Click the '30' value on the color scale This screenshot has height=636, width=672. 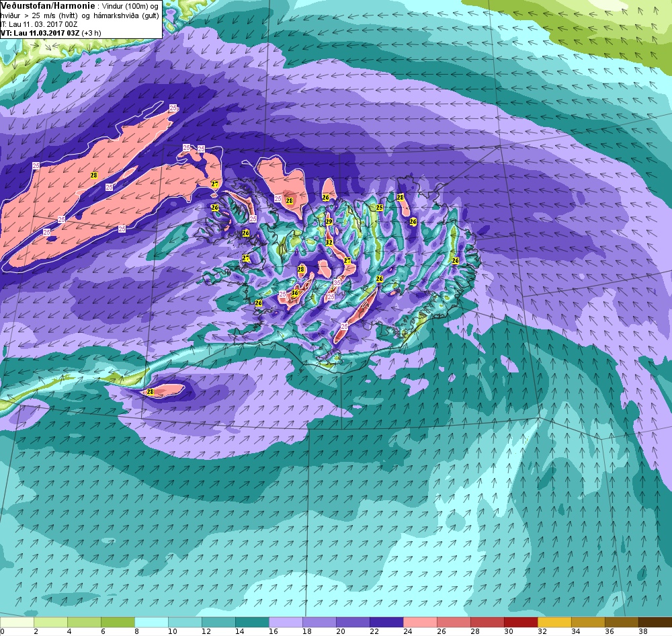[x=508, y=631]
